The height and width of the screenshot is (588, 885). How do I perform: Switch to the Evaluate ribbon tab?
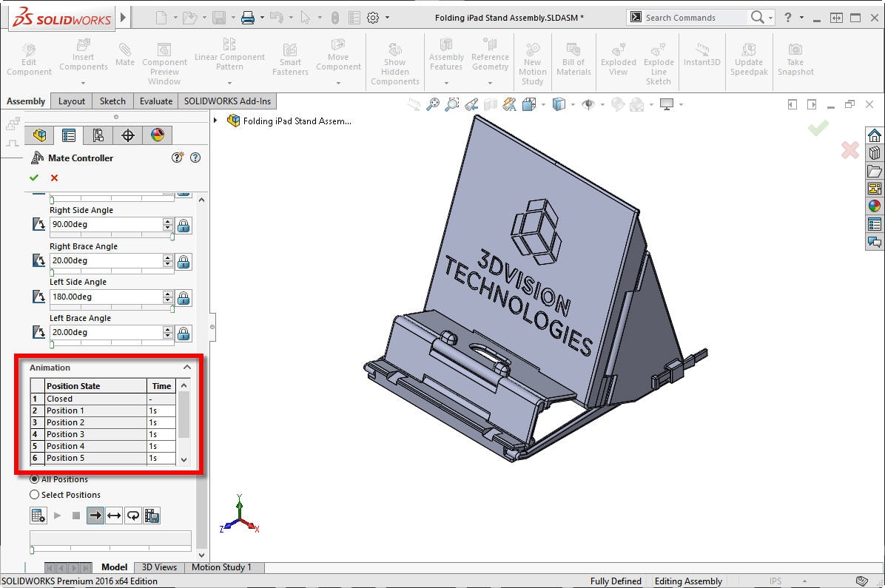coord(156,101)
